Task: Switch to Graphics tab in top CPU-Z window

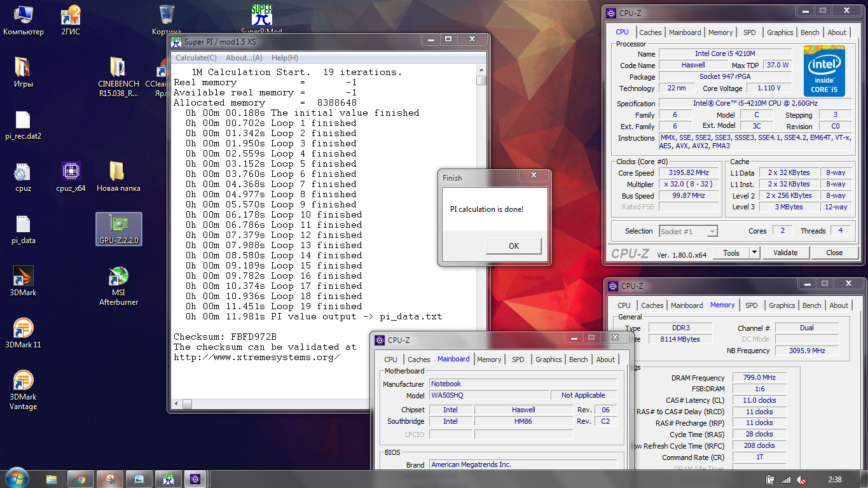Action: click(x=780, y=32)
